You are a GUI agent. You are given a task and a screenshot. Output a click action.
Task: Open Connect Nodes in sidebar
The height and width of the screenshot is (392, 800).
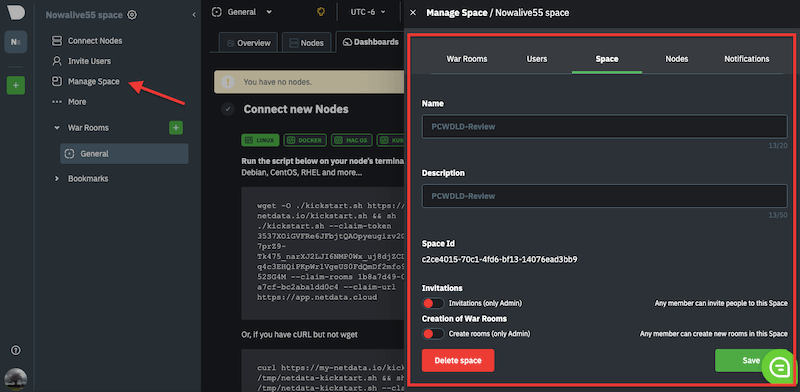point(87,41)
